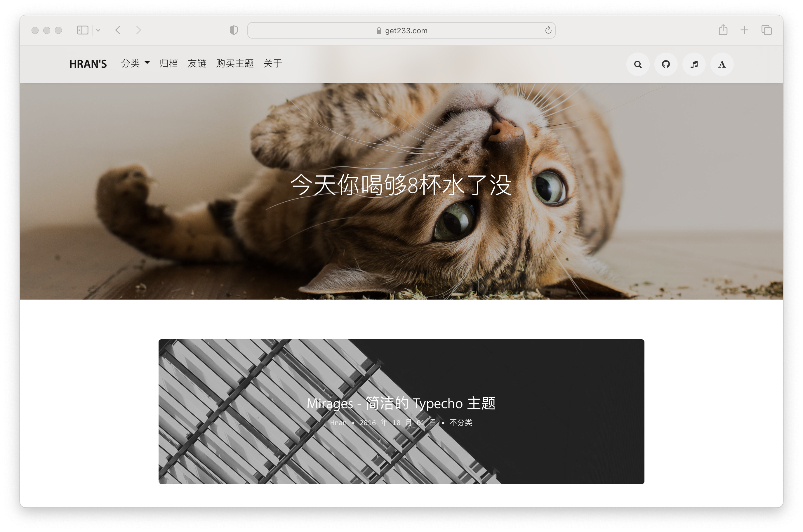Expand the sidebar options chevron

click(98, 30)
